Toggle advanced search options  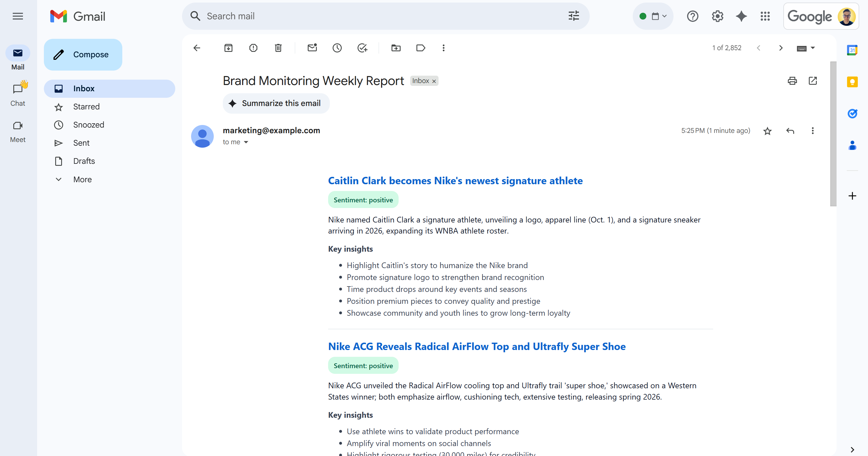point(573,16)
